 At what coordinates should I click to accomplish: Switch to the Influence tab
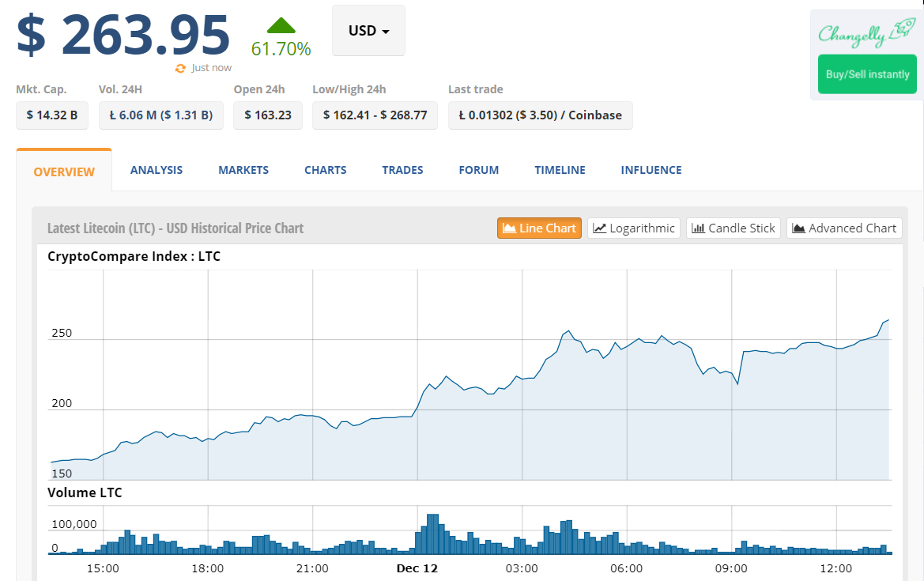[x=651, y=170]
